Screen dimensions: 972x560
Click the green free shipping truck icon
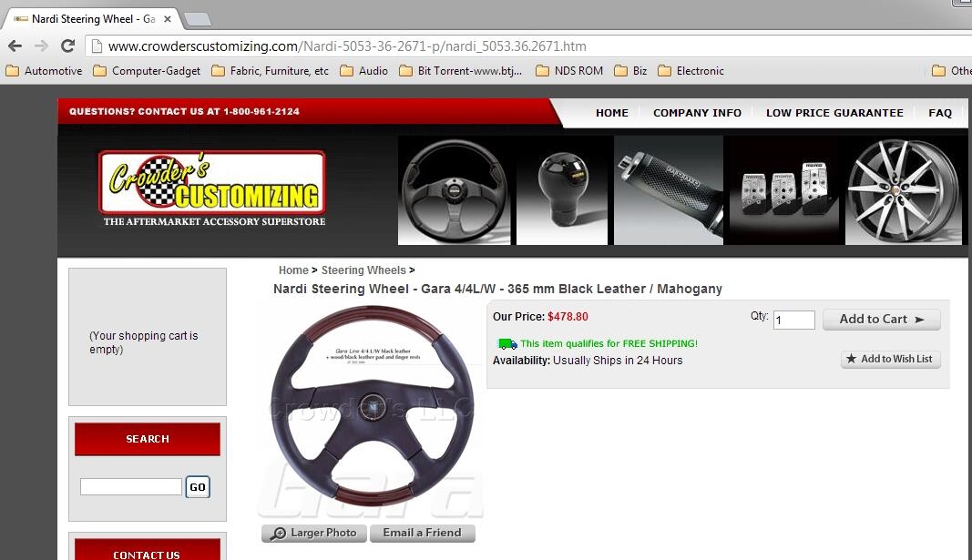(x=507, y=344)
